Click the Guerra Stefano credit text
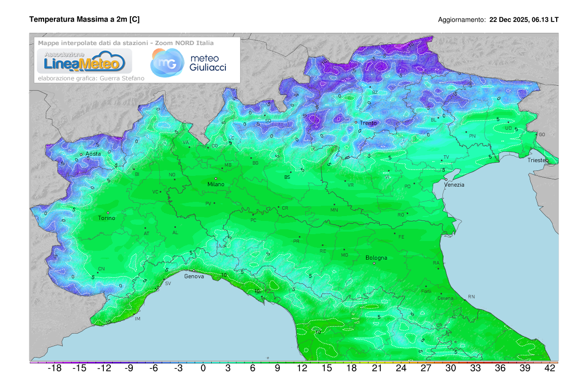Image resolution: width=588 pixels, height=387 pixels. (91, 77)
